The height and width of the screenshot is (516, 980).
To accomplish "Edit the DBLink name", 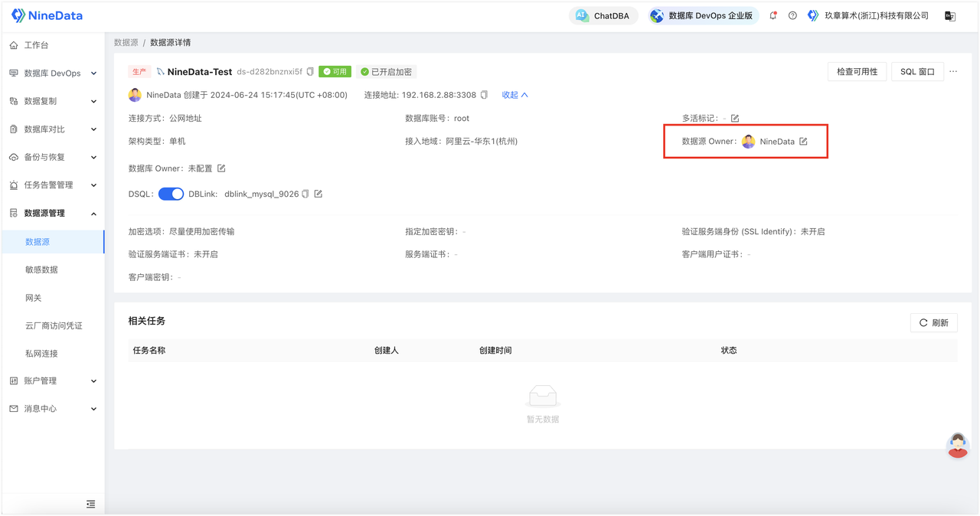I will point(318,194).
